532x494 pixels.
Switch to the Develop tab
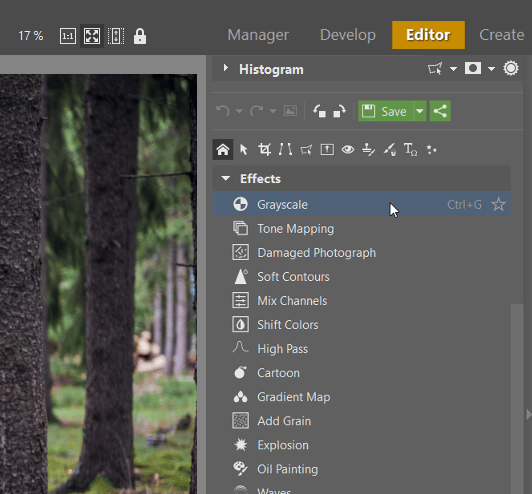point(348,35)
